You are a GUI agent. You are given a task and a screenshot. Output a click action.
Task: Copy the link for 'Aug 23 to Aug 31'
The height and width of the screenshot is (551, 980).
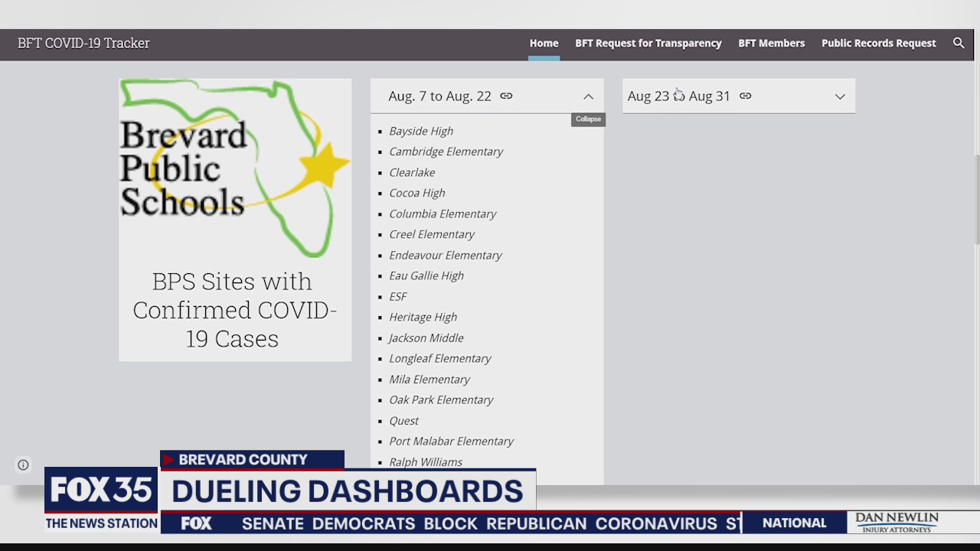tap(745, 96)
